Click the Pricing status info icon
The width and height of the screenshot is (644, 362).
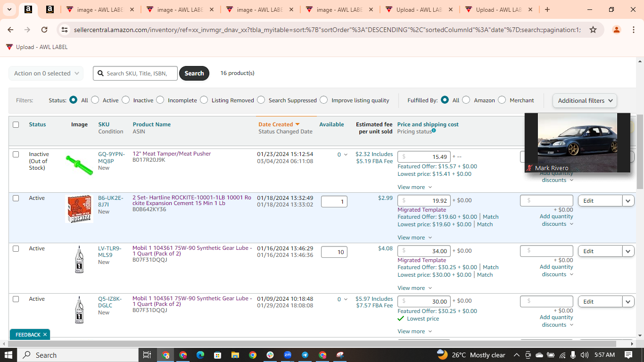[x=434, y=131]
